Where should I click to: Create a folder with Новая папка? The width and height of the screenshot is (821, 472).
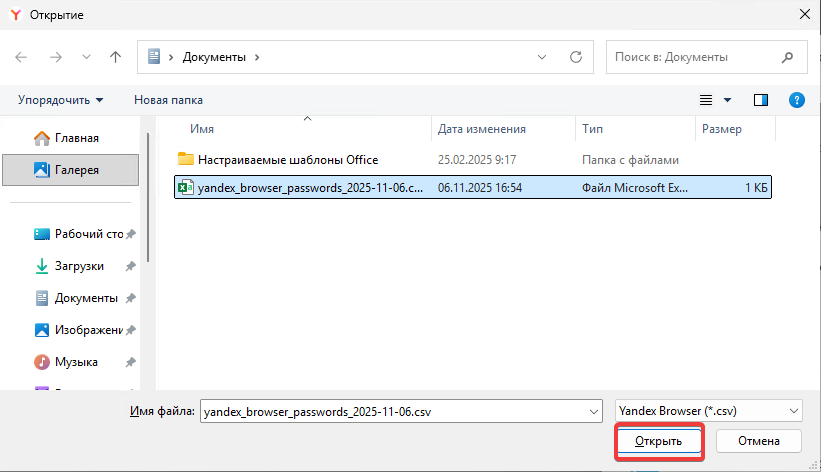click(x=168, y=100)
